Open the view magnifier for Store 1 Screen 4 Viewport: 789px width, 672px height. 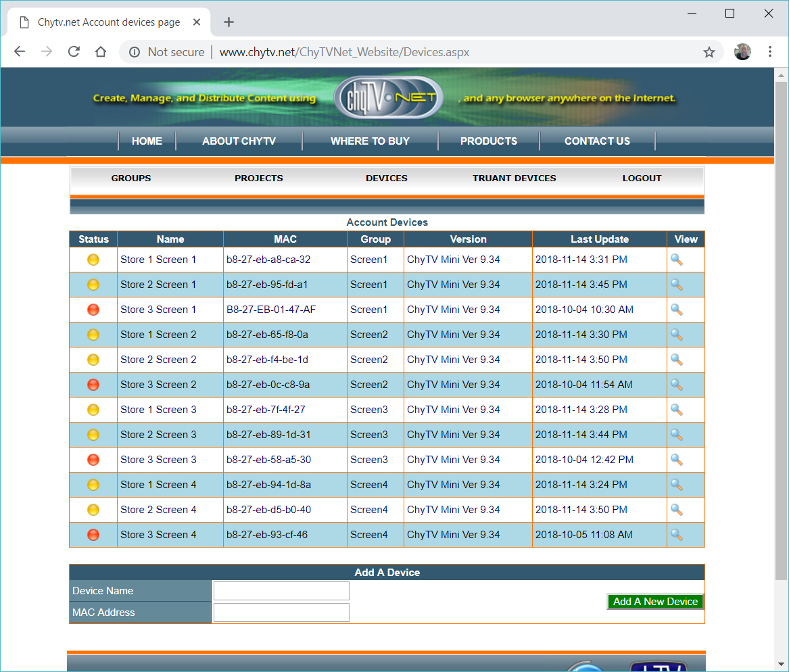coord(677,485)
